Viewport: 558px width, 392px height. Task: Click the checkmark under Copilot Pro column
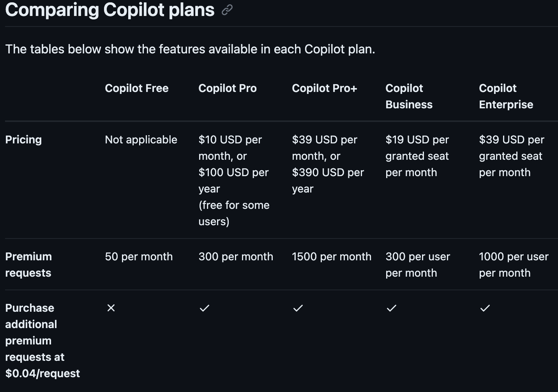tap(205, 308)
